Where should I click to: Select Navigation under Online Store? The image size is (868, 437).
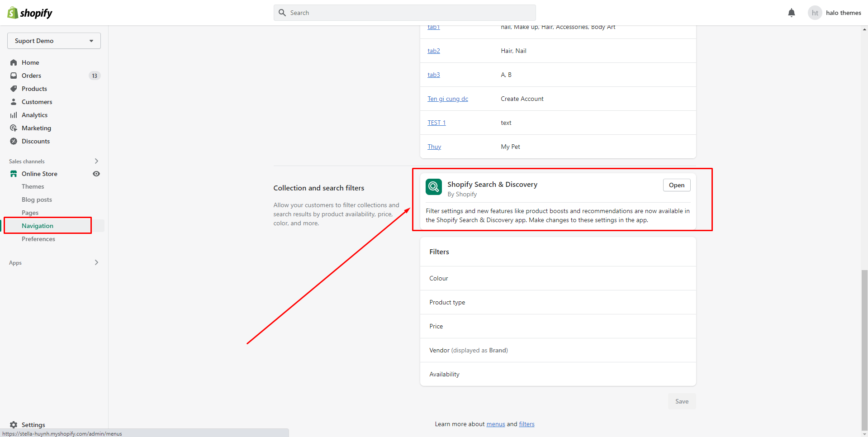(x=38, y=226)
